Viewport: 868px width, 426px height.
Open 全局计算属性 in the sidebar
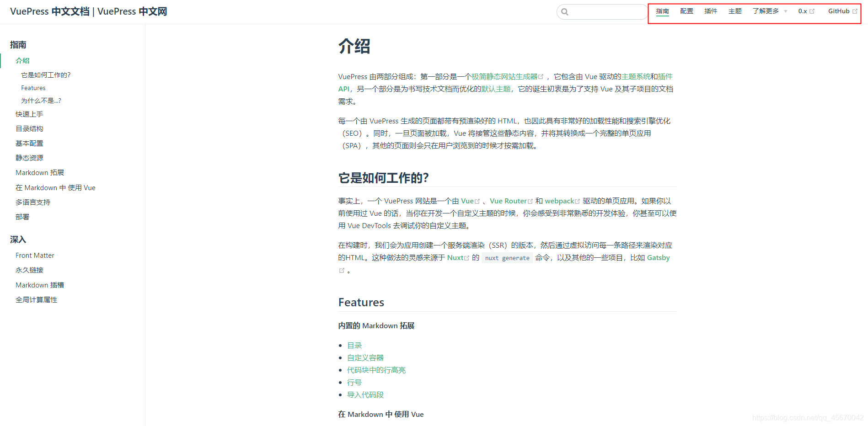coord(36,300)
